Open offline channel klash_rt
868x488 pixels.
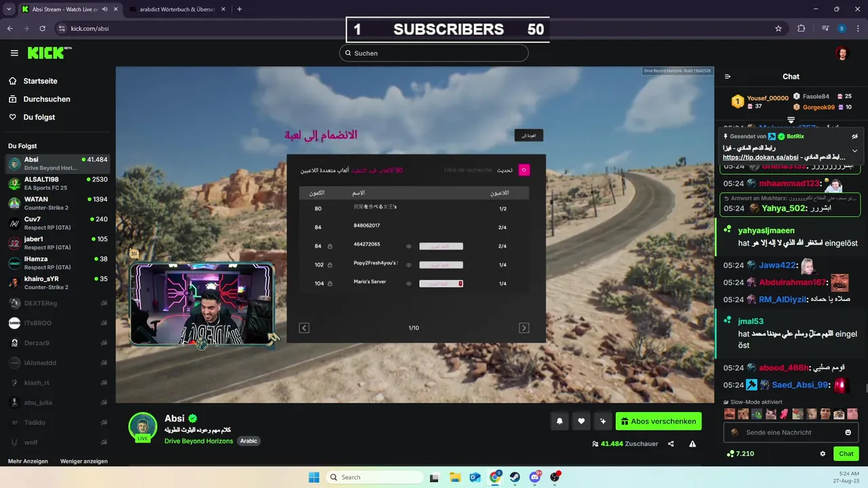point(58,383)
